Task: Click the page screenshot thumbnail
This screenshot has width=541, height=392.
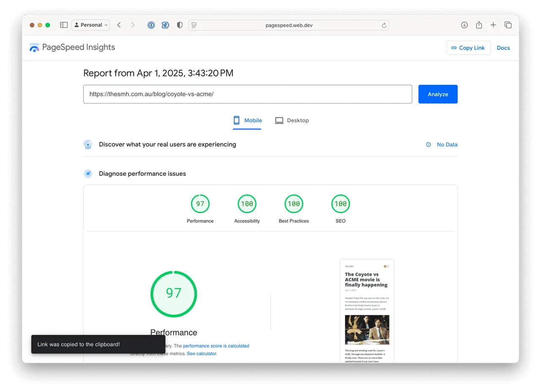Action: [367, 311]
